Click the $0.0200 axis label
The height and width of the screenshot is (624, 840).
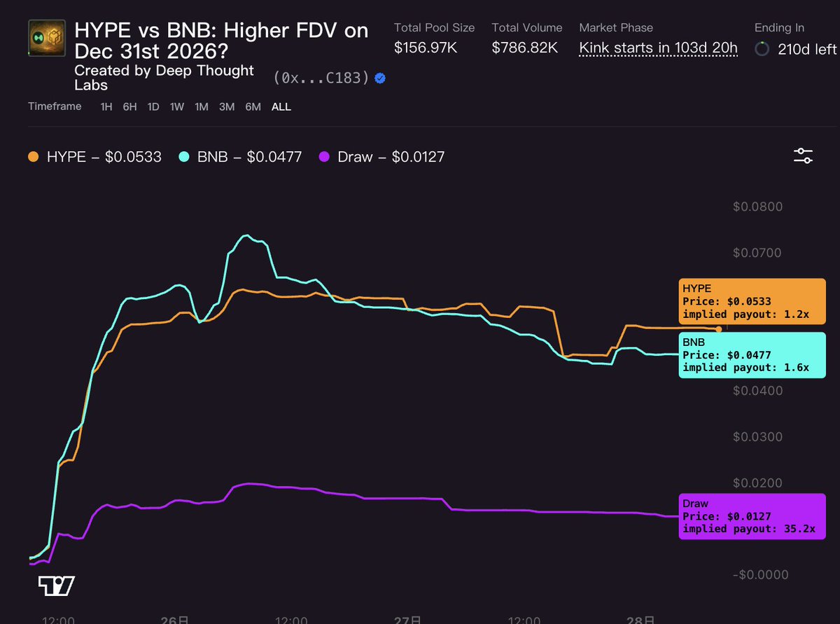[x=758, y=483]
